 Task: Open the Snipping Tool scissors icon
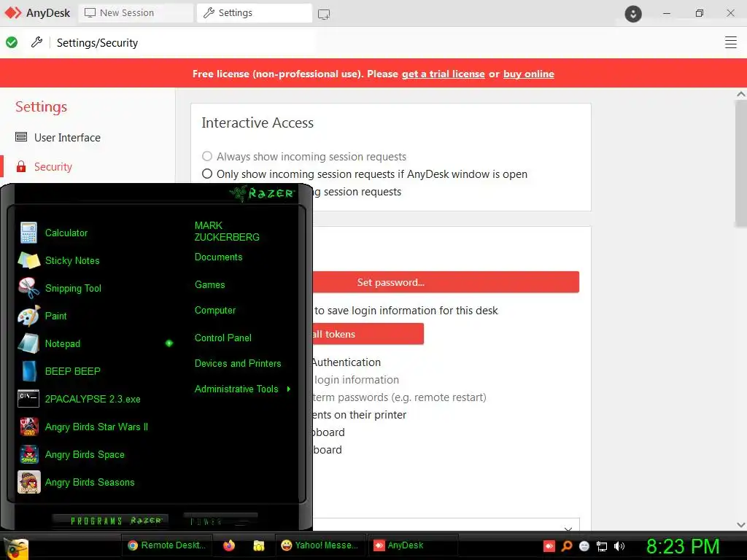coord(28,288)
